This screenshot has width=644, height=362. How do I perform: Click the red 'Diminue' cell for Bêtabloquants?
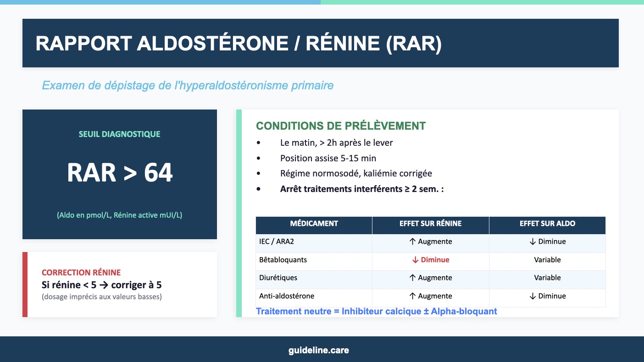[430, 260]
